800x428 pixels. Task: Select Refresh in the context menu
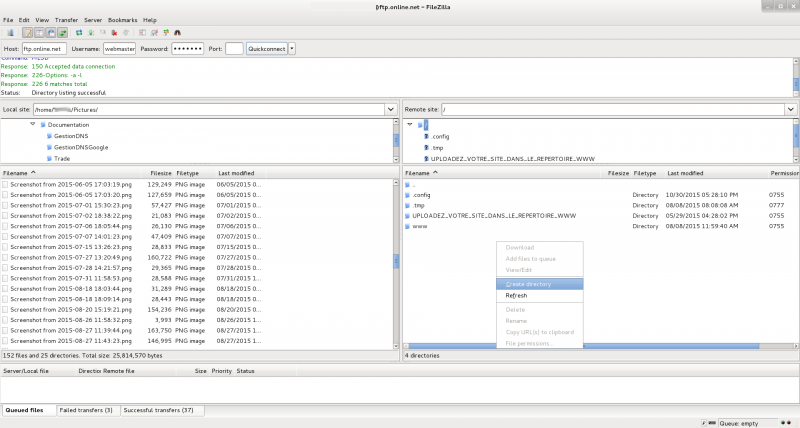pos(517,296)
